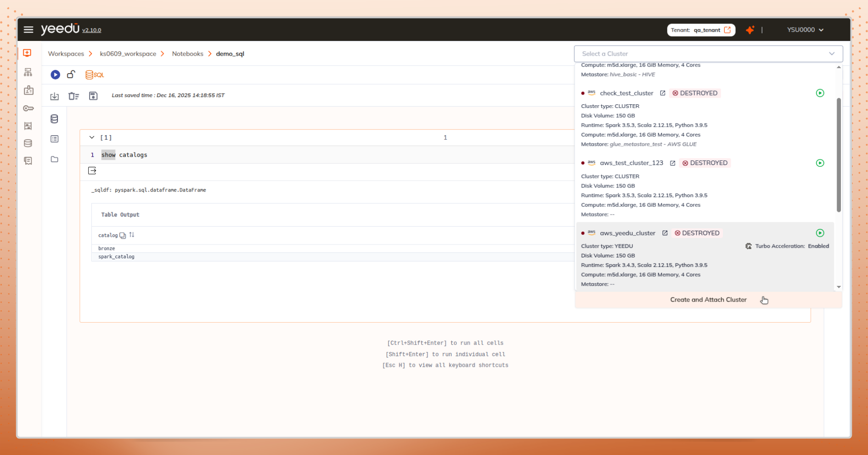868x455 pixels.
Task: Run all notebook cells with the play icon
Action: click(x=55, y=74)
